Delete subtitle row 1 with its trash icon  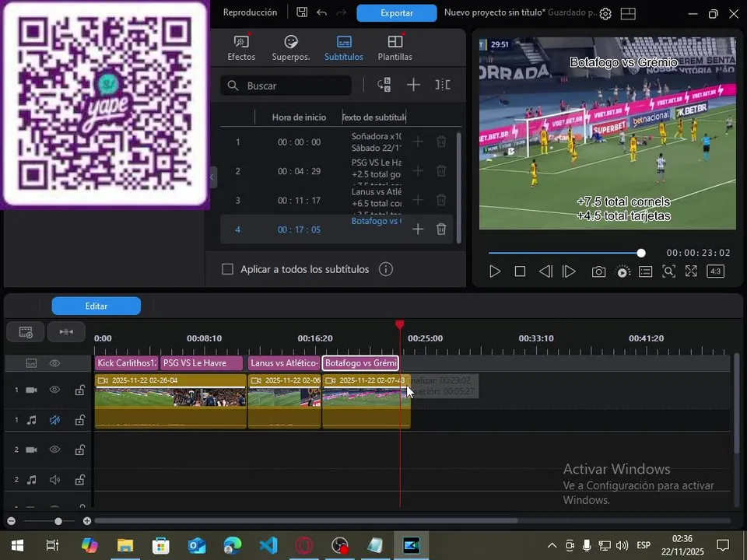tap(441, 142)
